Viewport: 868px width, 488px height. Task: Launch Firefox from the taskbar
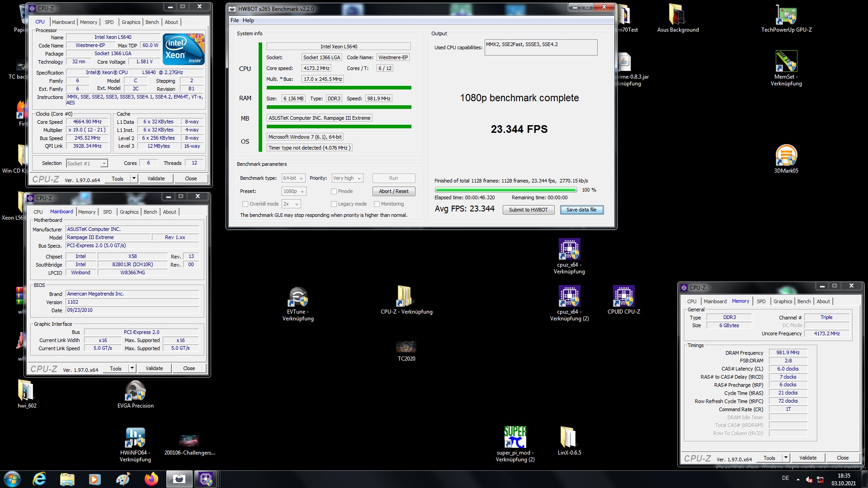[x=151, y=479]
